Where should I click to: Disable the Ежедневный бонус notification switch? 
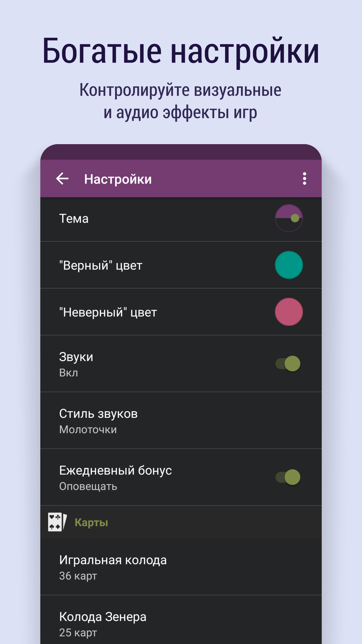coord(288,477)
